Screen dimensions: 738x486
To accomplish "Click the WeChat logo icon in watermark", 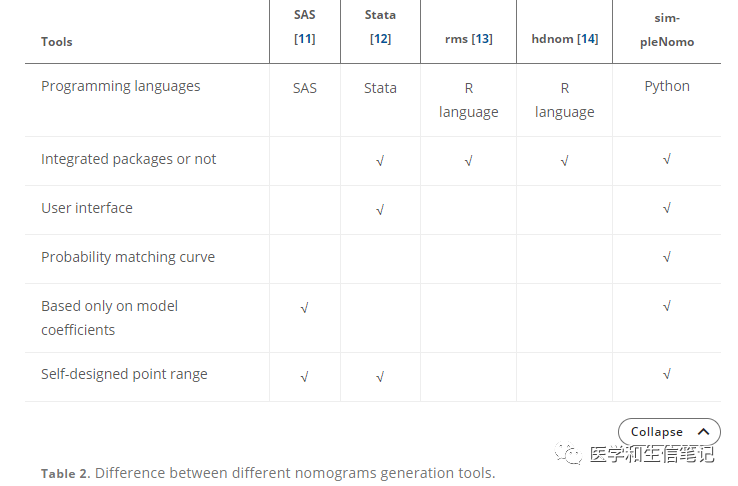I will tap(571, 454).
